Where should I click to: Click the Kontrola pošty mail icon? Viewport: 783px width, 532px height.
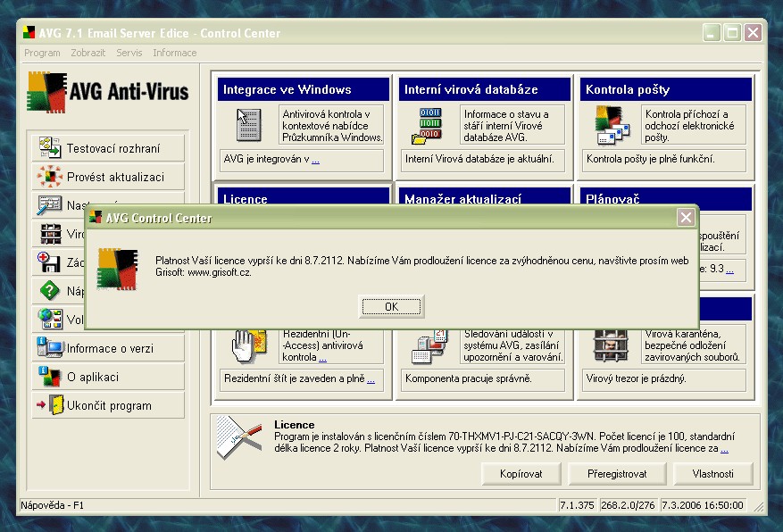click(612, 124)
